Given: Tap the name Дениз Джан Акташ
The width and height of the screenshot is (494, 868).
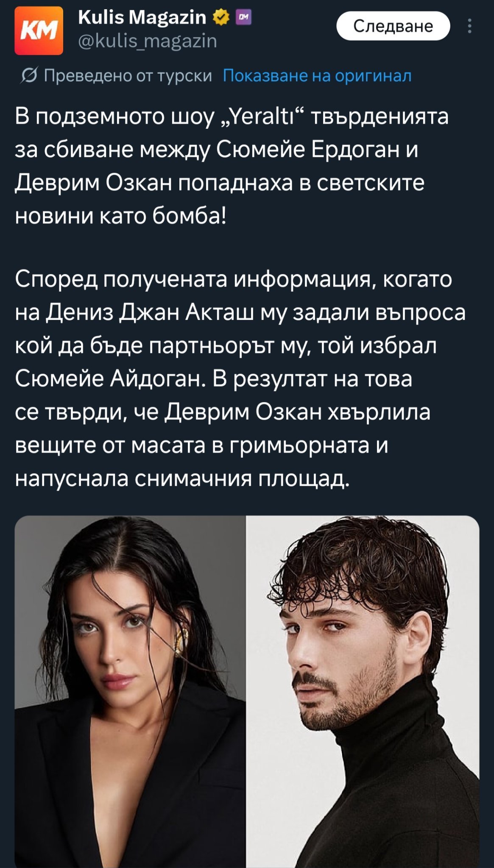Looking at the screenshot, I should [x=150, y=313].
